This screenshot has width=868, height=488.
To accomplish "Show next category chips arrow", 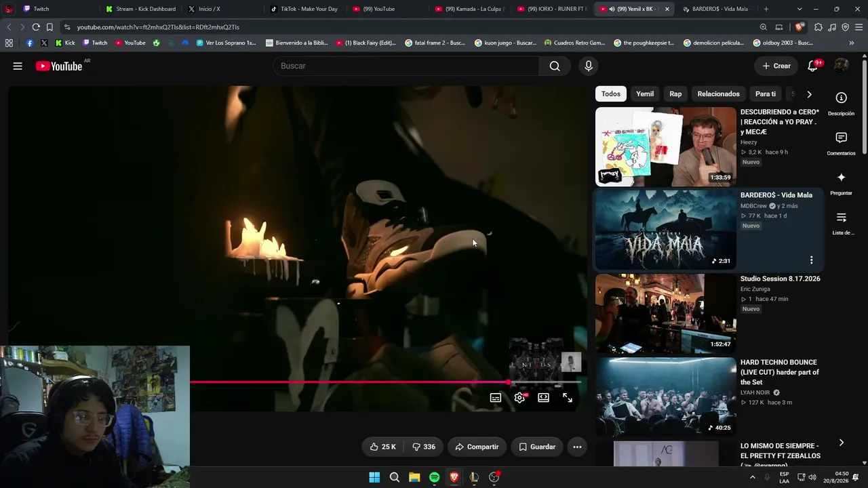I will click(x=809, y=94).
